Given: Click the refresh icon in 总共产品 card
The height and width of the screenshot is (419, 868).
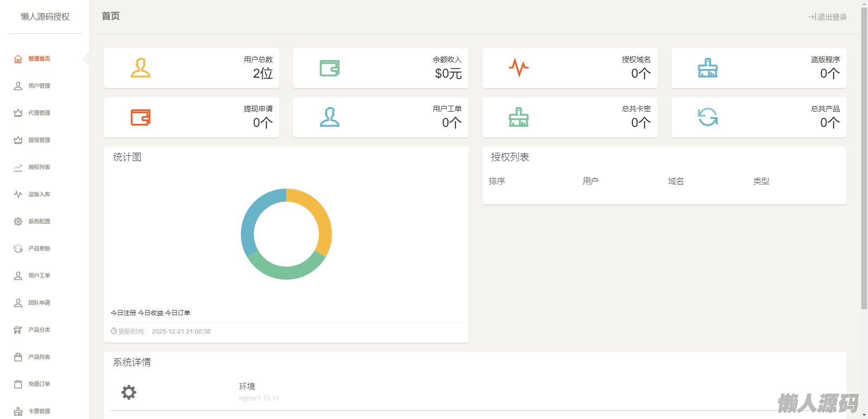Looking at the screenshot, I should pyautogui.click(x=708, y=117).
